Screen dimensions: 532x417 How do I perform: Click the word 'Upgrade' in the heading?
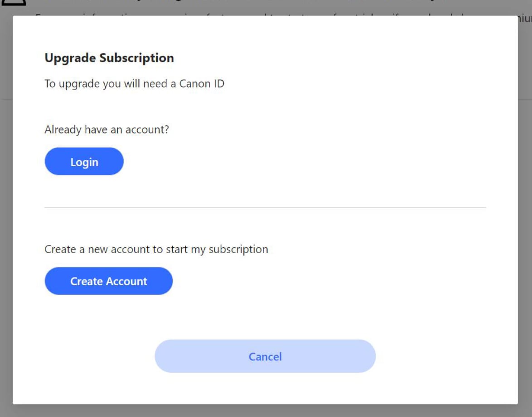(70, 58)
